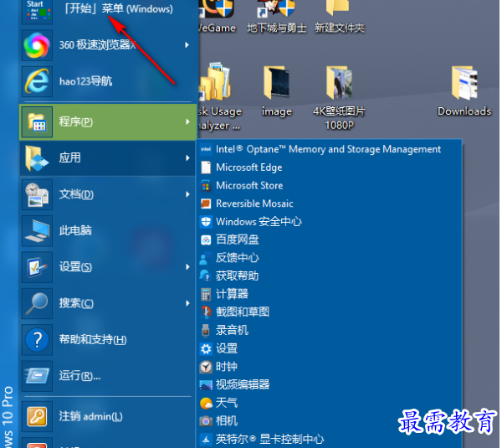Expand the 搜索(C) submenu arrow
The image size is (502, 448).
click(187, 303)
